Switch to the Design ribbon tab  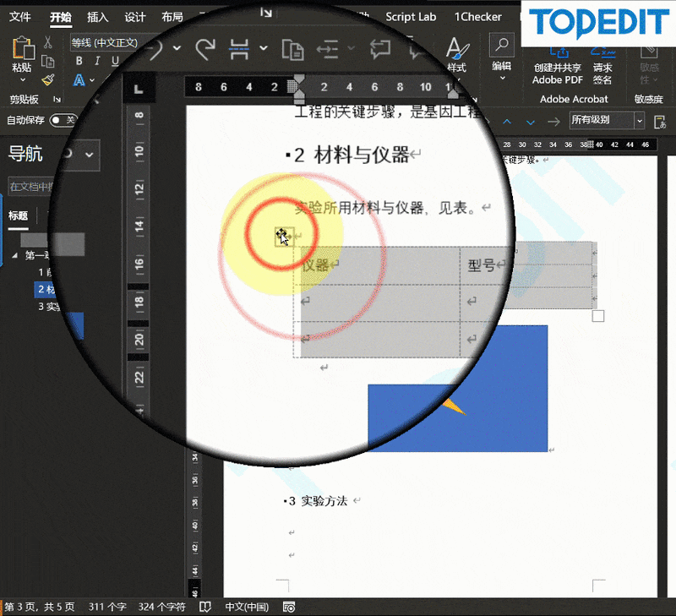pyautogui.click(x=135, y=17)
